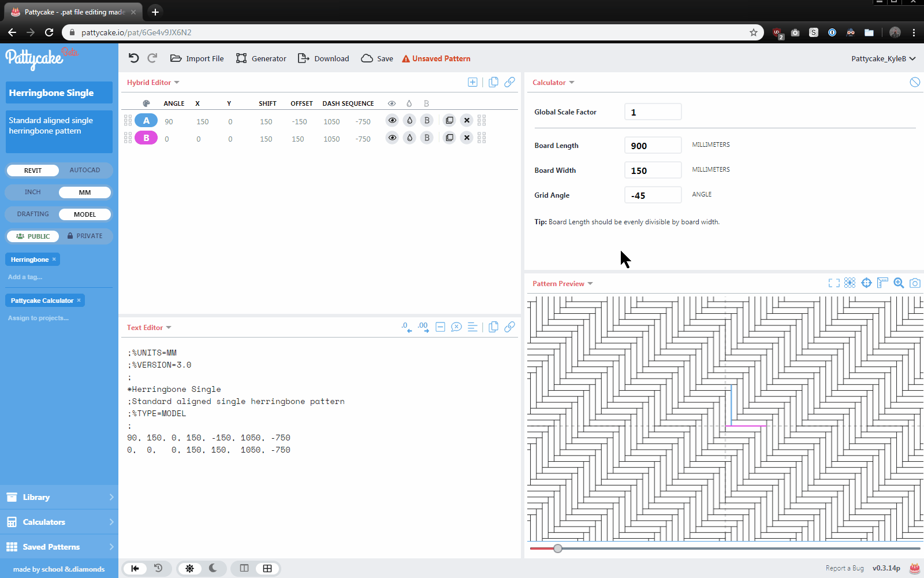This screenshot has height=578, width=924.
Task: Reset the Calculator with the circle-slash icon
Action: coord(915,82)
